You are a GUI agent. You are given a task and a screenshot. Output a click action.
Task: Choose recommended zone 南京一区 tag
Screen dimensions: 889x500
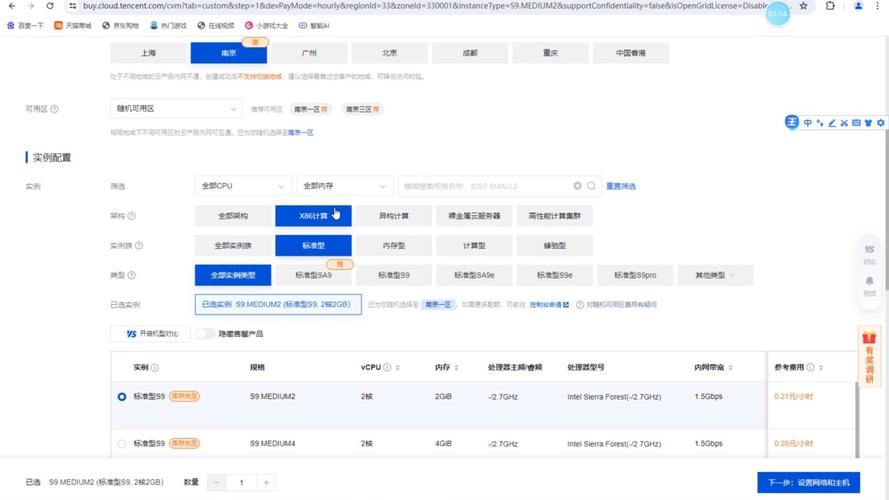[311, 109]
